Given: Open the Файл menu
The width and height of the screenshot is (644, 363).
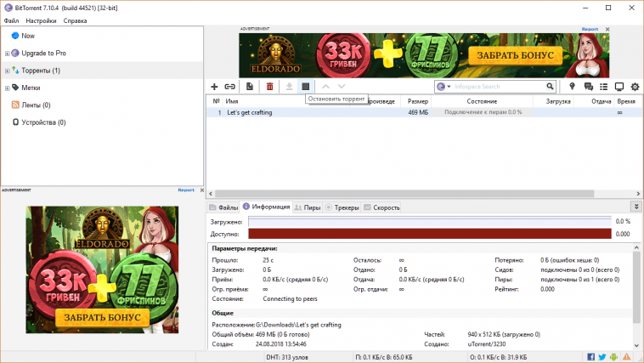Looking at the screenshot, I should [11, 20].
